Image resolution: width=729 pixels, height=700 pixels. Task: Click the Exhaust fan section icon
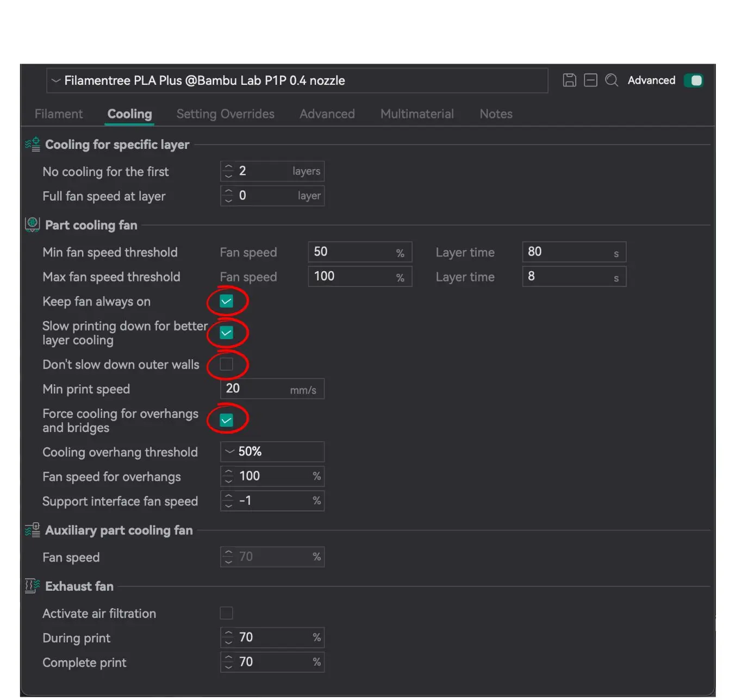point(33,586)
